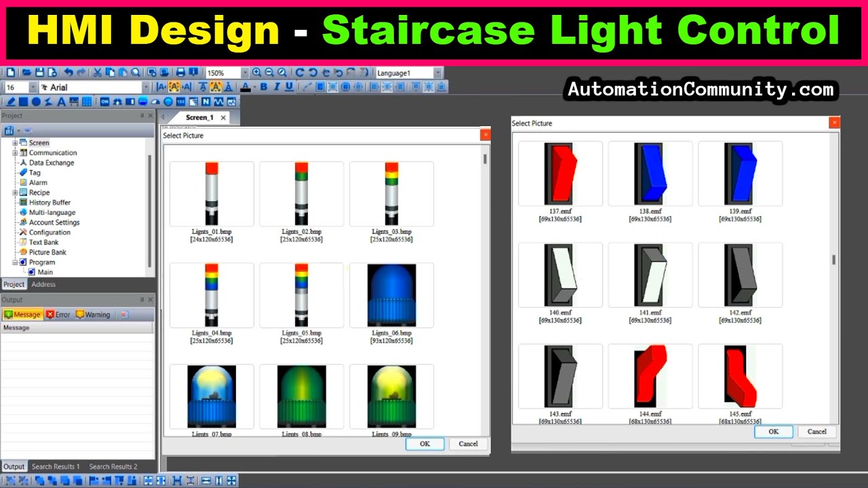Screen dimensions: 868x488
Task: Open Configuration tree item
Action: (50, 232)
